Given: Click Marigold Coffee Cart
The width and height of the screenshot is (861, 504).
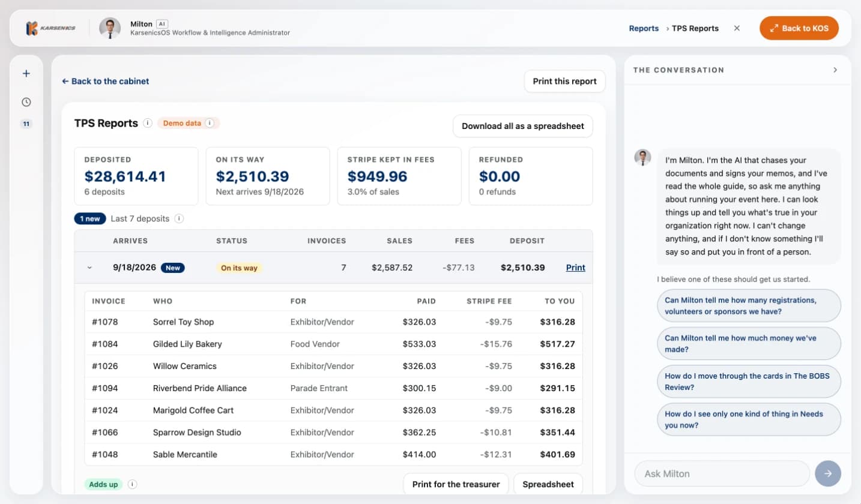Looking at the screenshot, I should (x=193, y=410).
